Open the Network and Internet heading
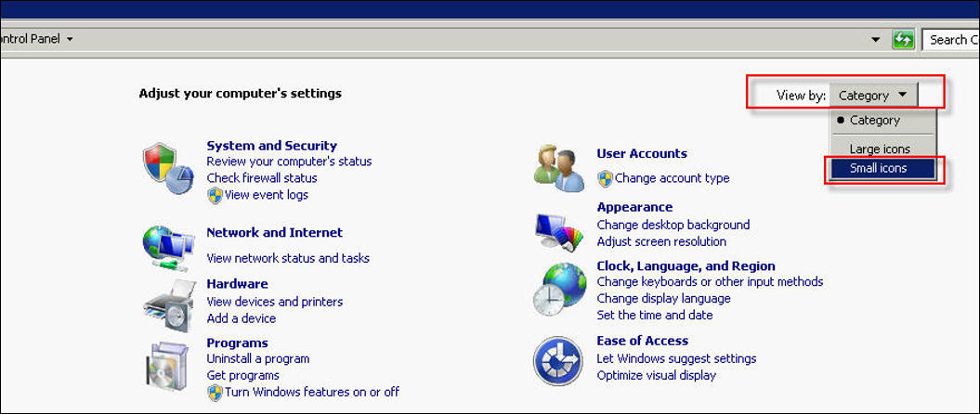The width and height of the screenshot is (980, 414). tap(274, 232)
